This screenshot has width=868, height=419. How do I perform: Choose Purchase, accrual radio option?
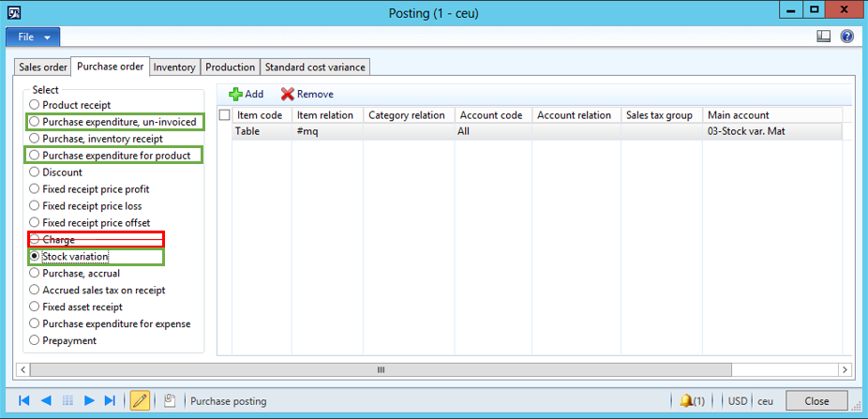(x=36, y=274)
